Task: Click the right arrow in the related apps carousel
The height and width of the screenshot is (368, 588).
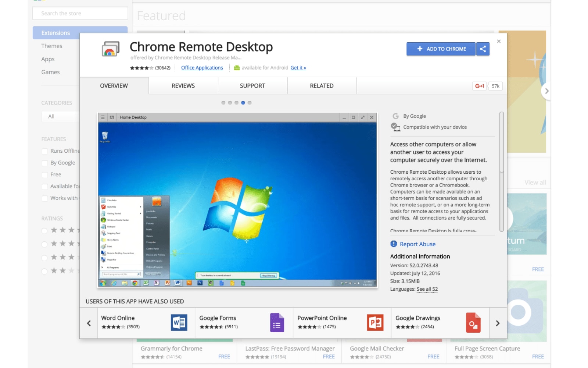Action: point(498,323)
